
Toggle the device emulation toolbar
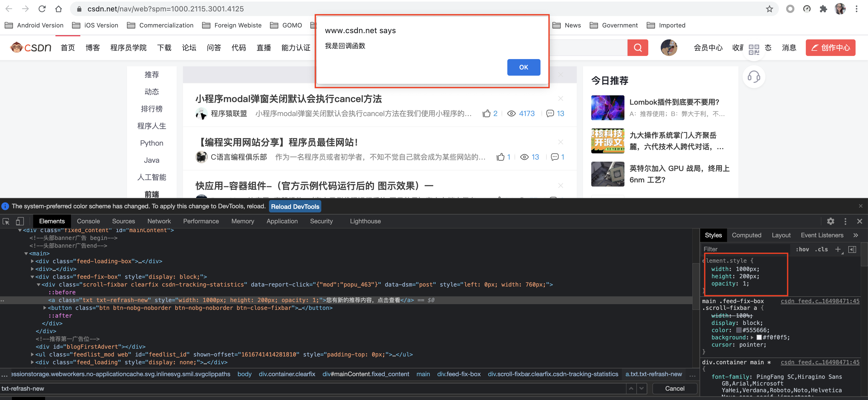(x=20, y=222)
